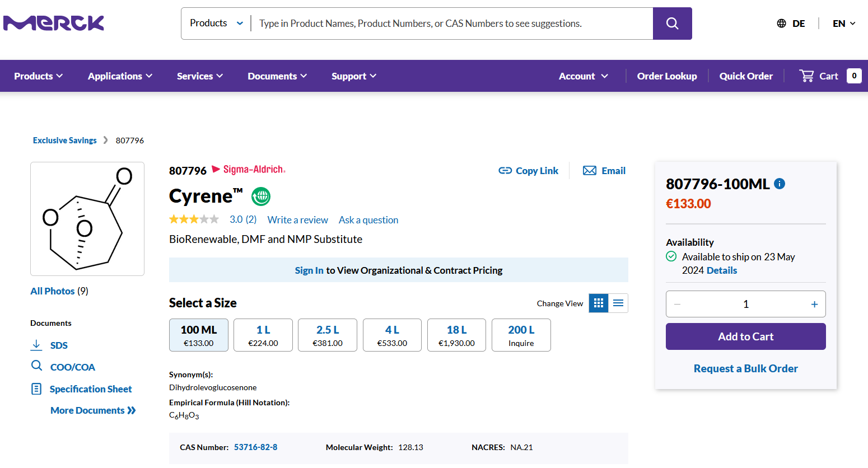
Task: Select the 4 L size option
Action: [x=392, y=335]
